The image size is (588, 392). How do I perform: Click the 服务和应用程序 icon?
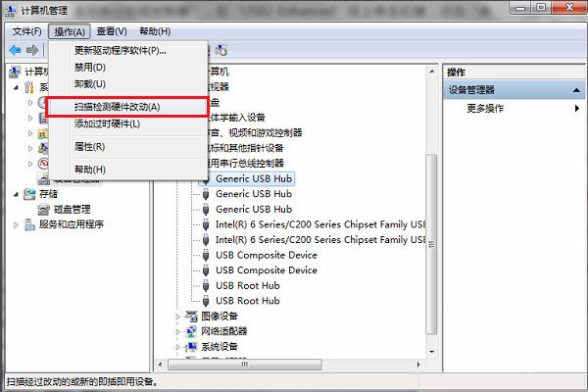click(x=29, y=224)
